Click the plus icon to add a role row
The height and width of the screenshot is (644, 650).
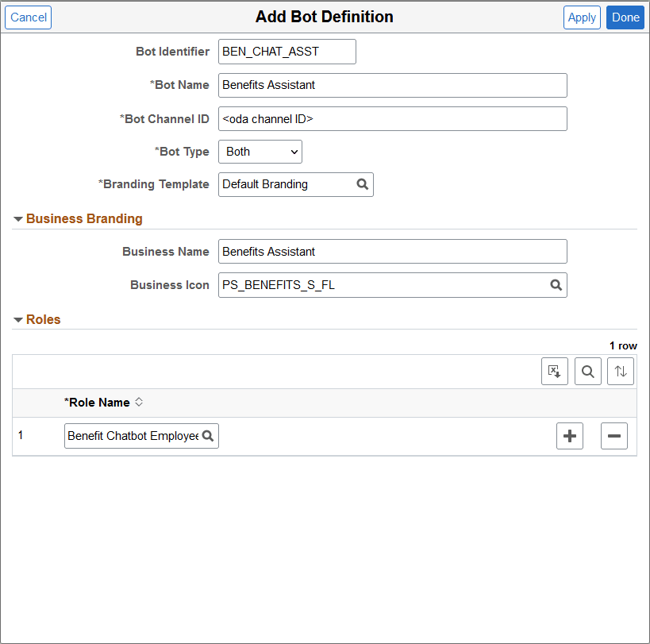point(569,435)
